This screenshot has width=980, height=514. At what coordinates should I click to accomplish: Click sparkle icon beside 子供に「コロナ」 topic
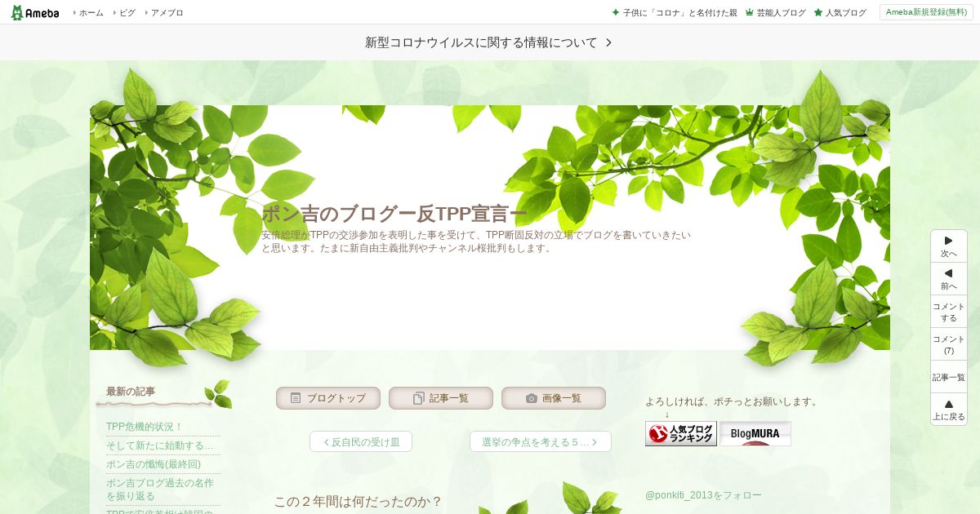(x=616, y=13)
